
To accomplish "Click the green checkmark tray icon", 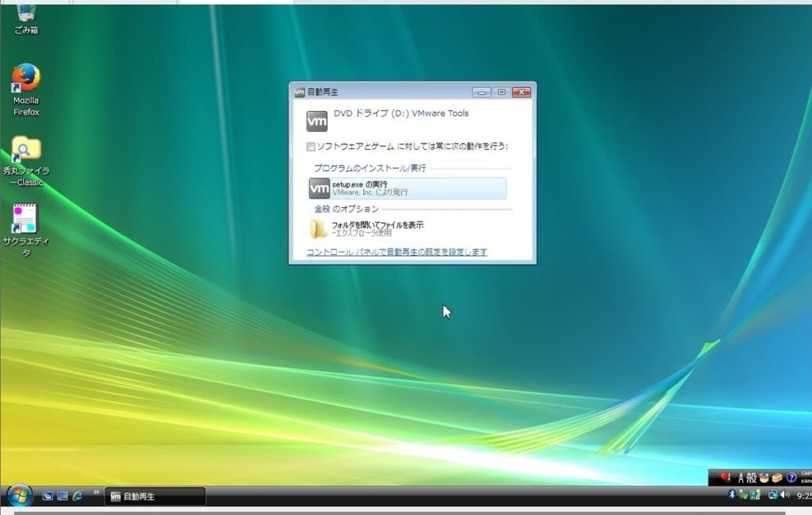I will point(743,495).
